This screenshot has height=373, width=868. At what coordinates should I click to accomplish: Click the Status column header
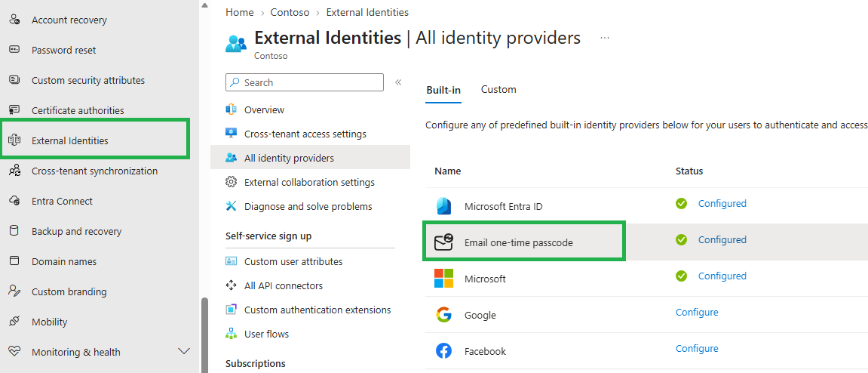pos(689,171)
